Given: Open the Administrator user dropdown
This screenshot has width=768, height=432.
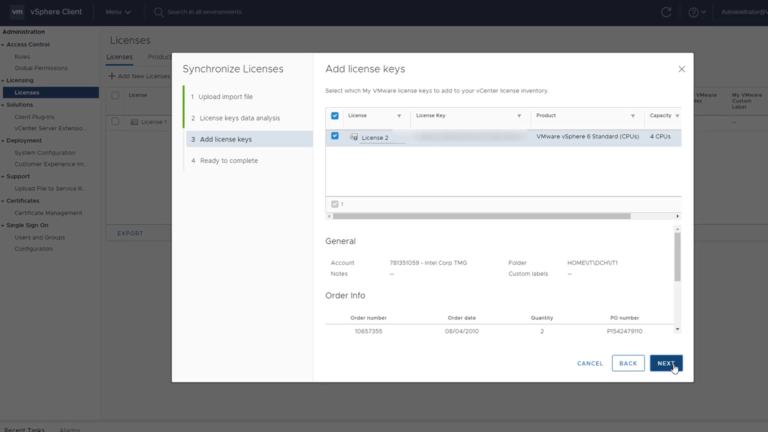Looking at the screenshot, I should (x=744, y=12).
